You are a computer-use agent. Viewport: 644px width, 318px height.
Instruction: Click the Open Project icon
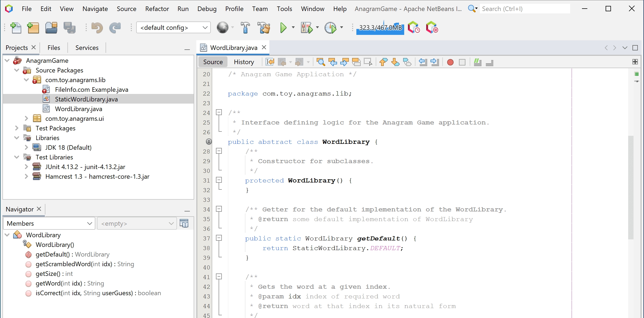(x=51, y=28)
